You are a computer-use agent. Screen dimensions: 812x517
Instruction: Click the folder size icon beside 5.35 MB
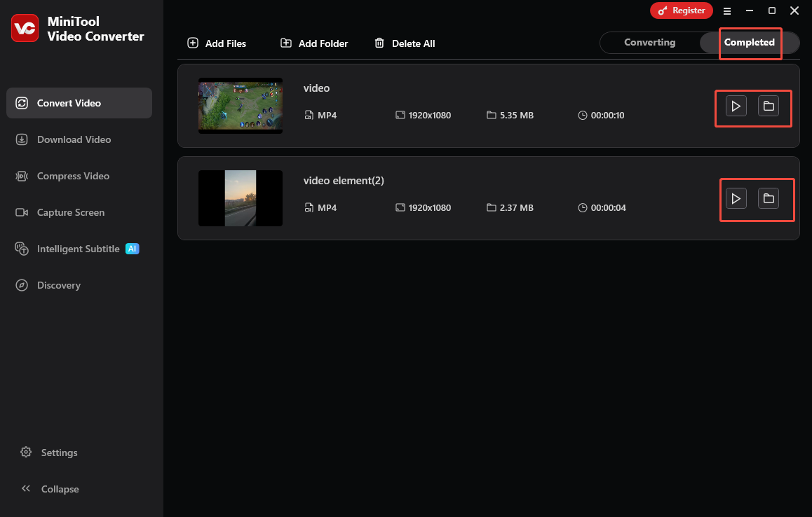492,115
